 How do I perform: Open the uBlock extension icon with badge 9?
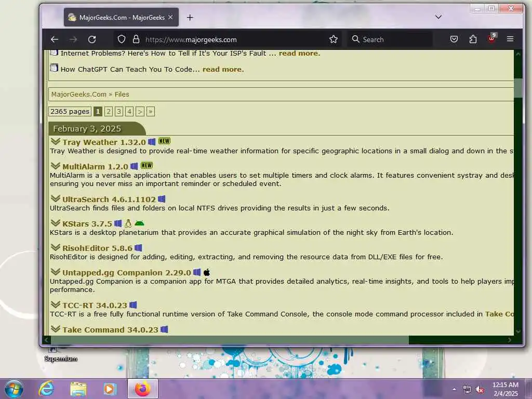492,38
